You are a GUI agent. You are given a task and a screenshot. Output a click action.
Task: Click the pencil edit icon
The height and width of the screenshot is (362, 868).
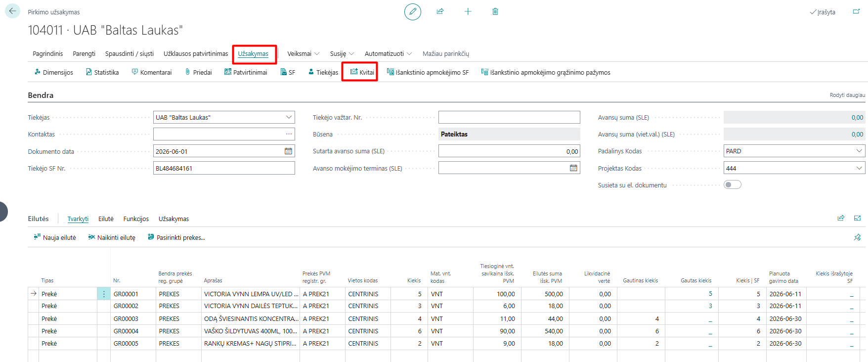point(413,11)
